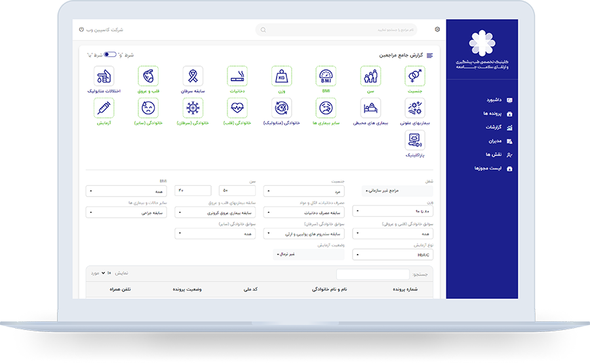
Task: Sort by the کد ملی column header
Action: click(x=250, y=289)
